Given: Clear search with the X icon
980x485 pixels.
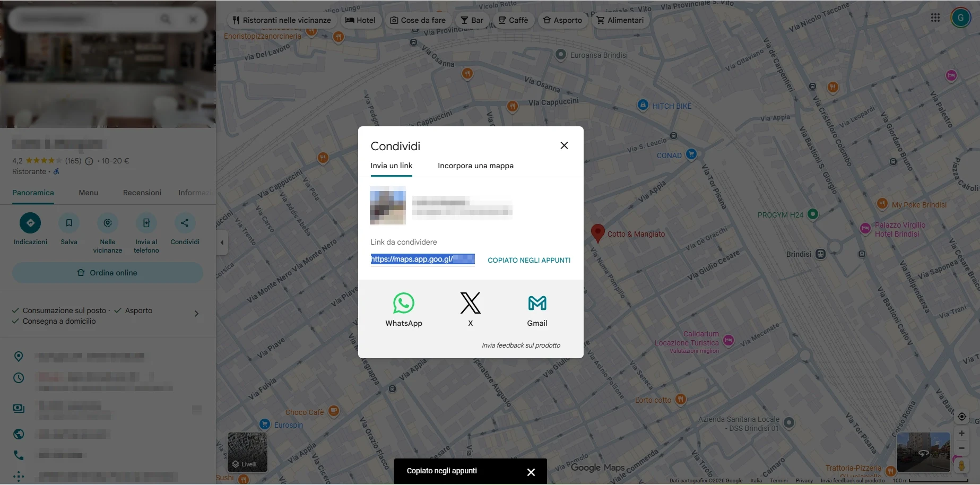Looking at the screenshot, I should click(193, 20).
